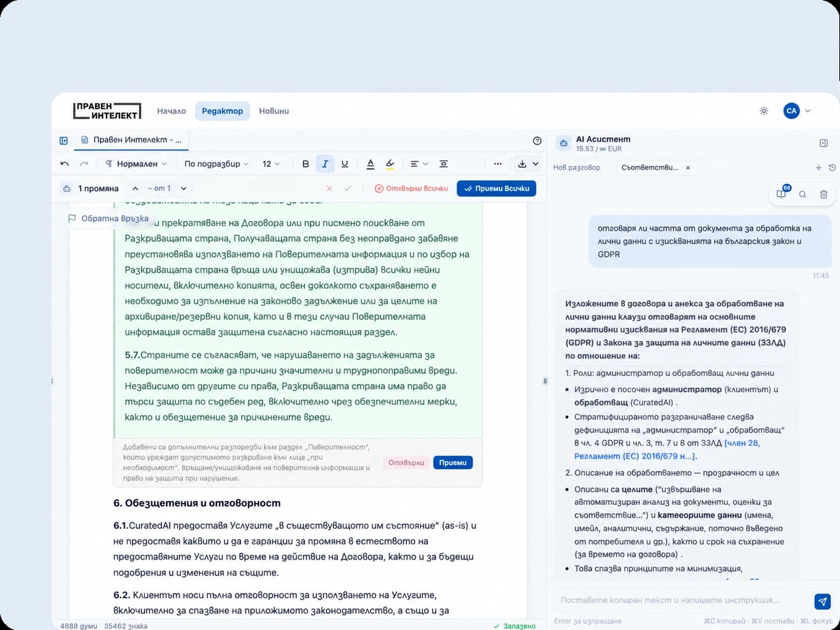Open the член 28 Регламент link
Image resolution: width=840 pixels, height=630 pixels.
point(667,450)
